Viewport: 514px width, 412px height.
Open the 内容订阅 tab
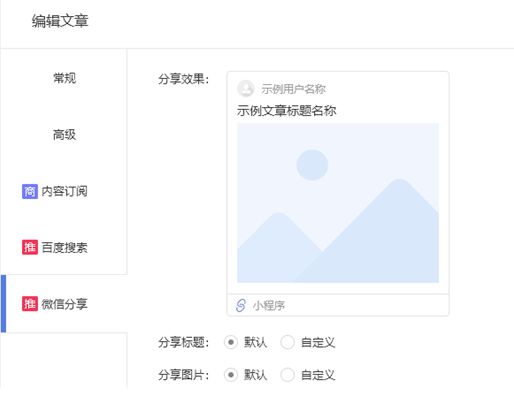click(x=64, y=191)
